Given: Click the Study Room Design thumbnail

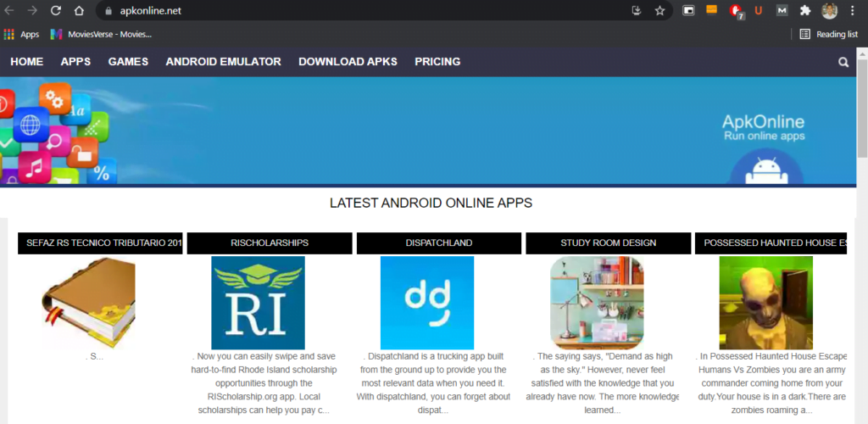Looking at the screenshot, I should [597, 303].
